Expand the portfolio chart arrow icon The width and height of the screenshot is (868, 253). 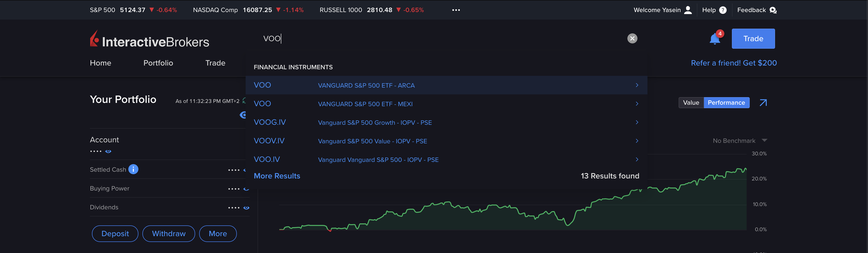[x=763, y=103]
